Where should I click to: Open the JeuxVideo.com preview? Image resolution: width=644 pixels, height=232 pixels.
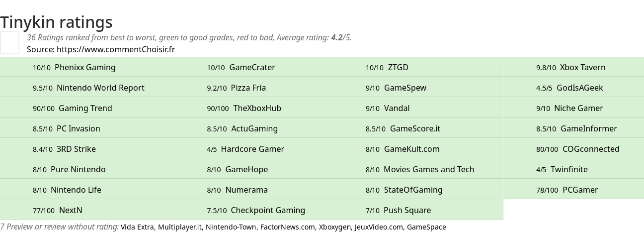378,227
